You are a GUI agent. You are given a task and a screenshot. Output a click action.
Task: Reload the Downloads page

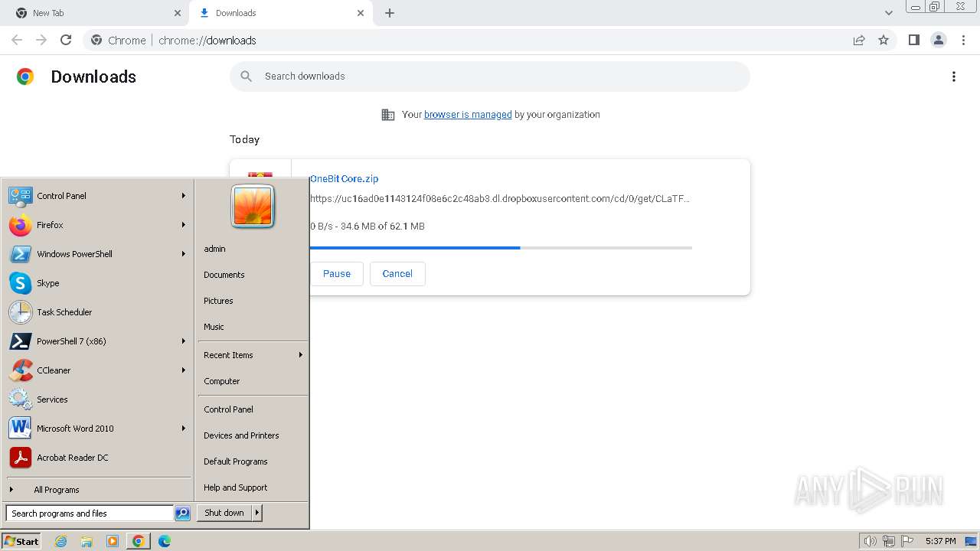coord(66,40)
